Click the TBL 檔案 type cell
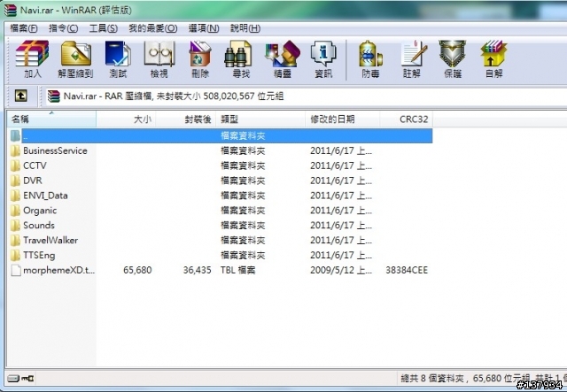This screenshot has height=392, width=567. tap(238, 270)
